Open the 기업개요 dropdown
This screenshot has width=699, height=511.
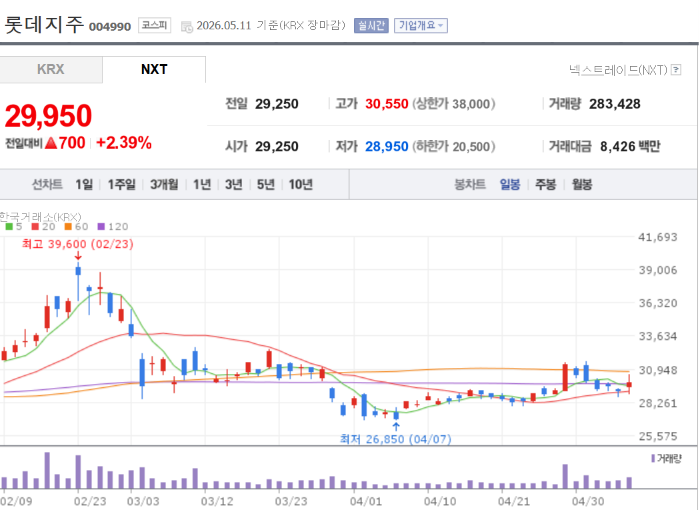421,25
